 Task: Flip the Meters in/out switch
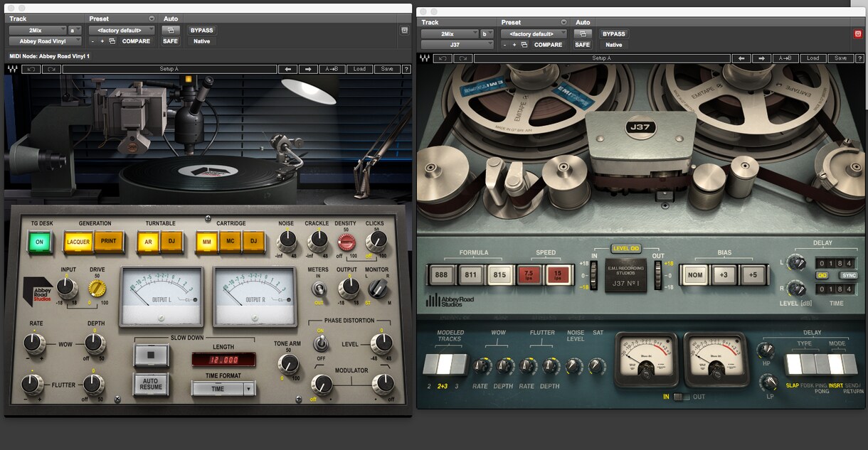(x=318, y=289)
